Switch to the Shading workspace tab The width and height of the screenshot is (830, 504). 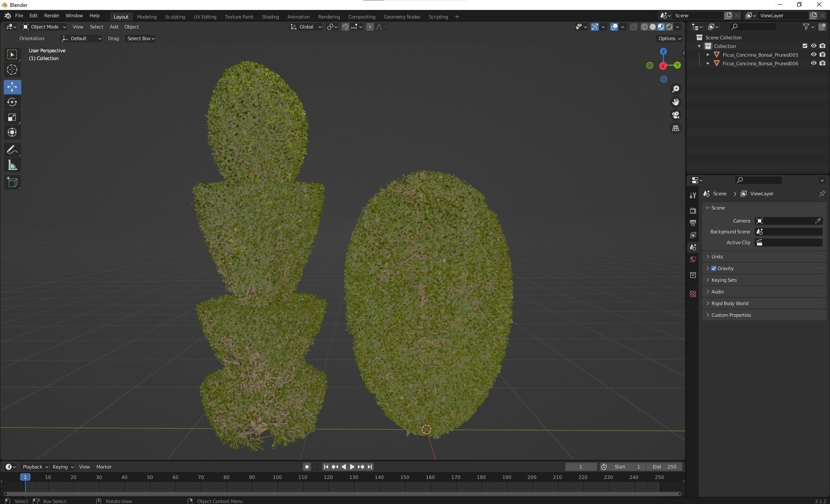coord(270,17)
